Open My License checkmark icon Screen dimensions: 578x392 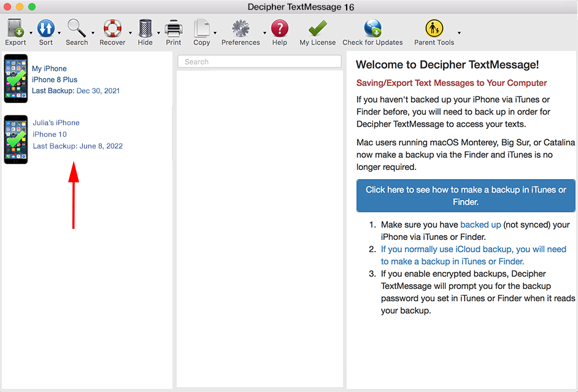point(317,29)
